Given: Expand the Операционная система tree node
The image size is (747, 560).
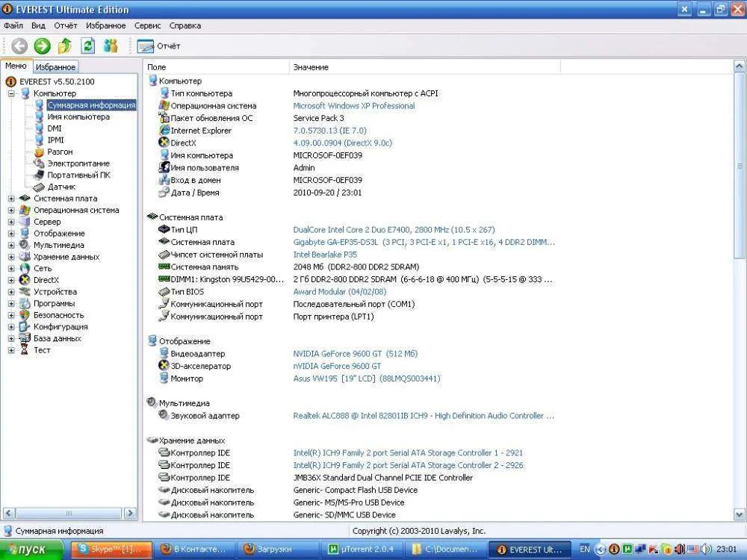Looking at the screenshot, I should 11,210.
